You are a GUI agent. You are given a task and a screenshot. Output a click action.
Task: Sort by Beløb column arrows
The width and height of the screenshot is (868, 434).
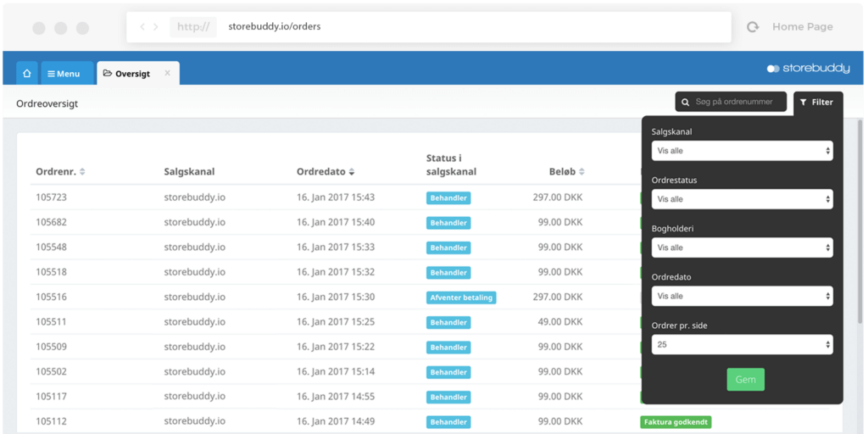582,172
